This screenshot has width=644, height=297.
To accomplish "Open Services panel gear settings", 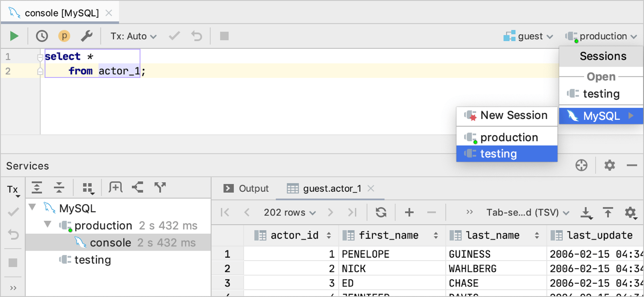I will (609, 165).
